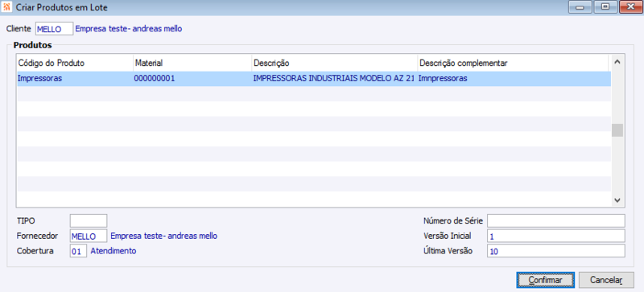Sort by Código do Produto column header
Image resolution: width=644 pixels, height=292 pixels.
(x=75, y=63)
